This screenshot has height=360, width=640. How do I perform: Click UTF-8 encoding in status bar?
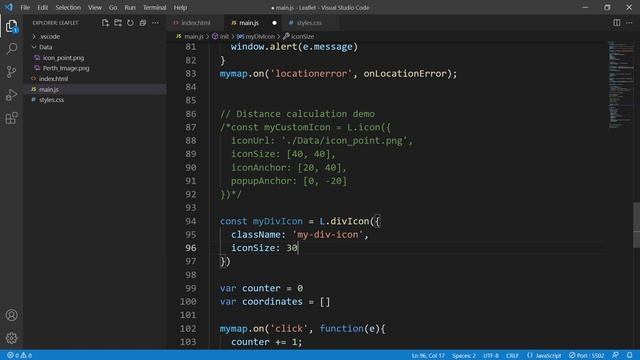coord(491,356)
